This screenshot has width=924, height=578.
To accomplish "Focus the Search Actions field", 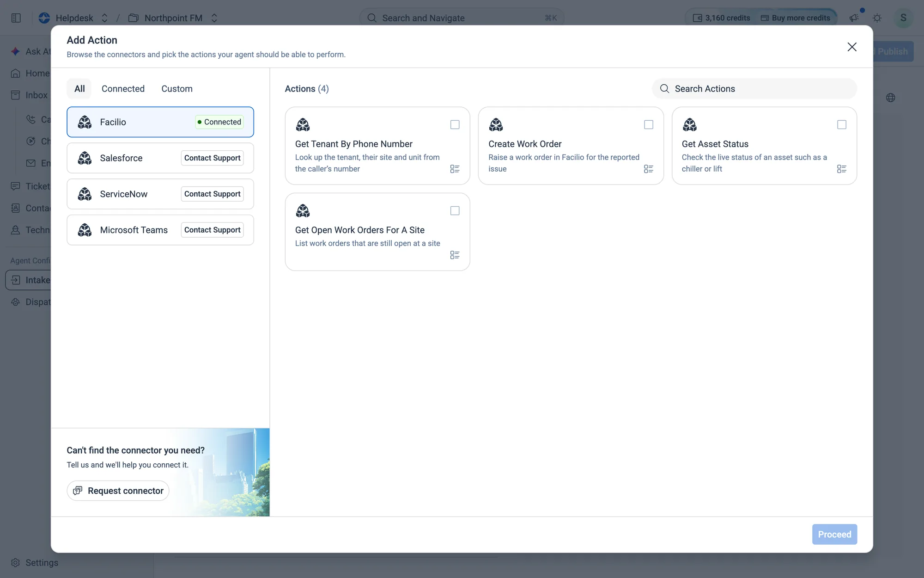I will pyautogui.click(x=754, y=89).
